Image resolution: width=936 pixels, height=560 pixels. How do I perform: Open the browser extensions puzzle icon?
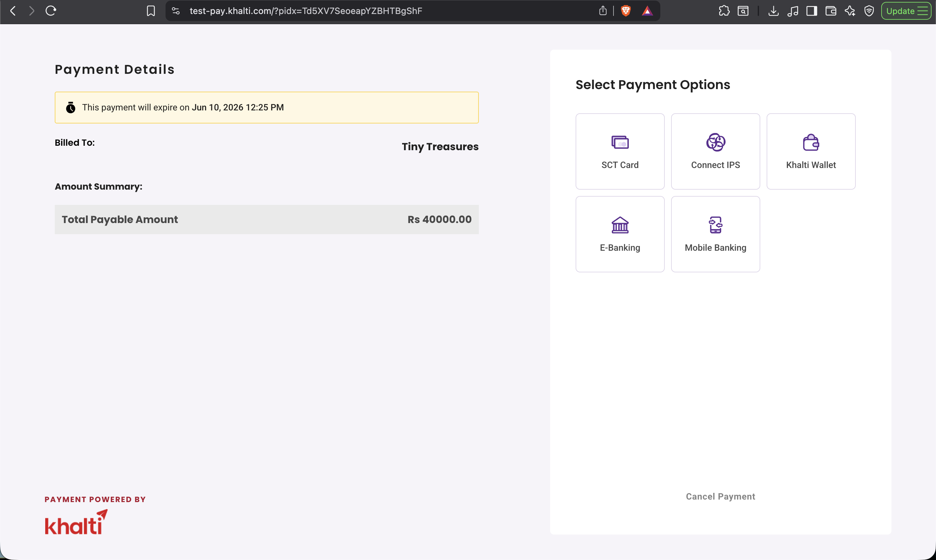pos(724,11)
